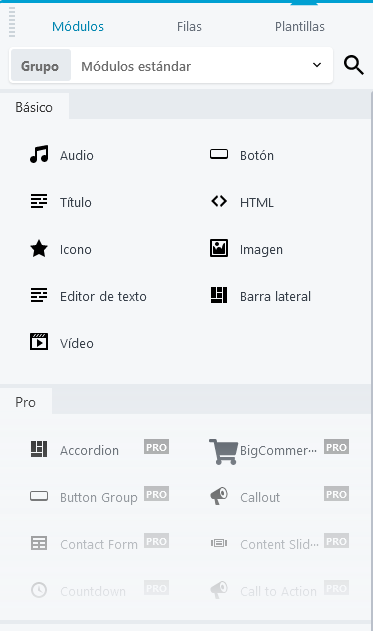Click the Call to Action label
Image resolution: width=373 pixels, height=631 pixels.
(278, 592)
